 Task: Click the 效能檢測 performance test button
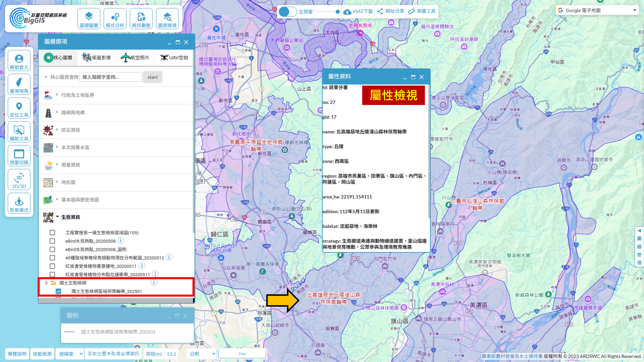[42, 354]
